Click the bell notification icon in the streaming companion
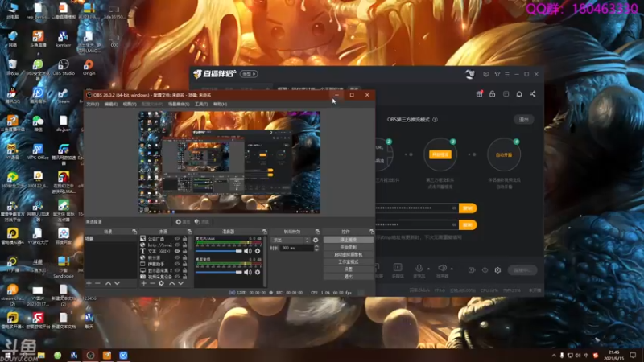Viewport: 644px width, 362px height. 519,94
